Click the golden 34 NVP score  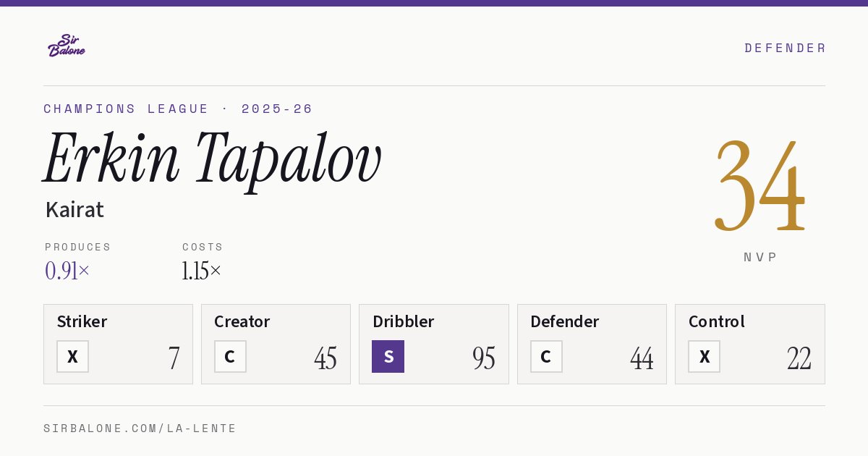click(760, 185)
